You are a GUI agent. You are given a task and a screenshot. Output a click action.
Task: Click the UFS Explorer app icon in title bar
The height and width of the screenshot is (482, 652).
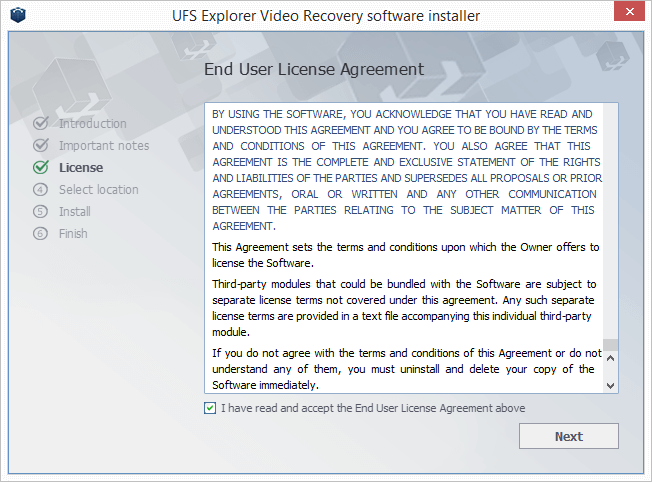18,15
